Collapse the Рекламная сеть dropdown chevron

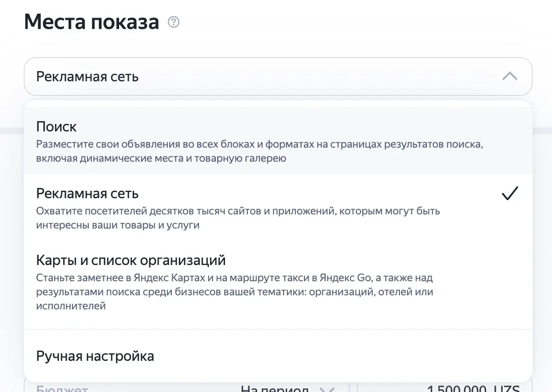509,76
